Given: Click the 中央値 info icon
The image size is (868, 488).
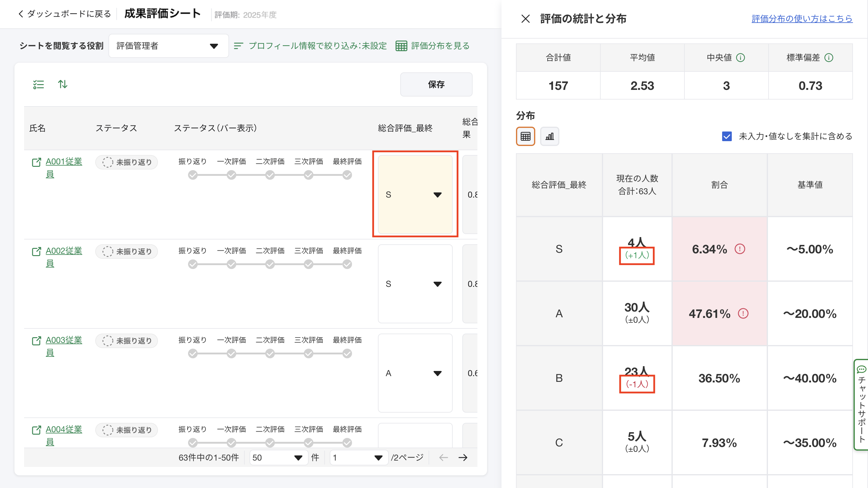Looking at the screenshot, I should [x=740, y=58].
